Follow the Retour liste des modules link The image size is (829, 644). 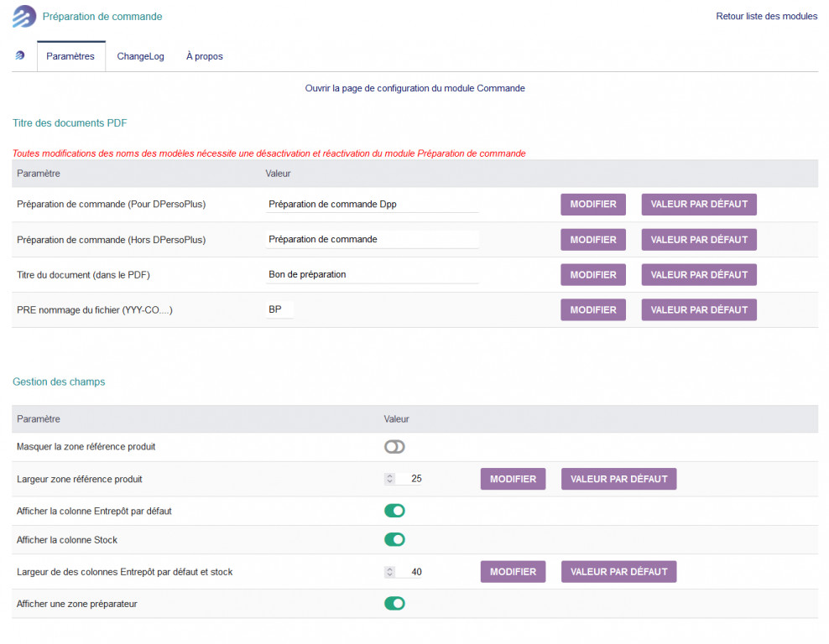[766, 16]
